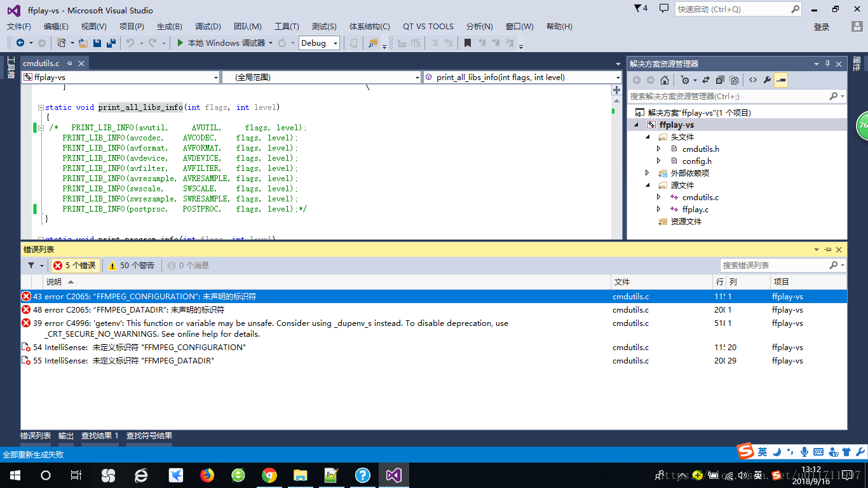The height and width of the screenshot is (488, 868).
Task: Click the Home icon in Solution Explorer
Action: click(665, 80)
